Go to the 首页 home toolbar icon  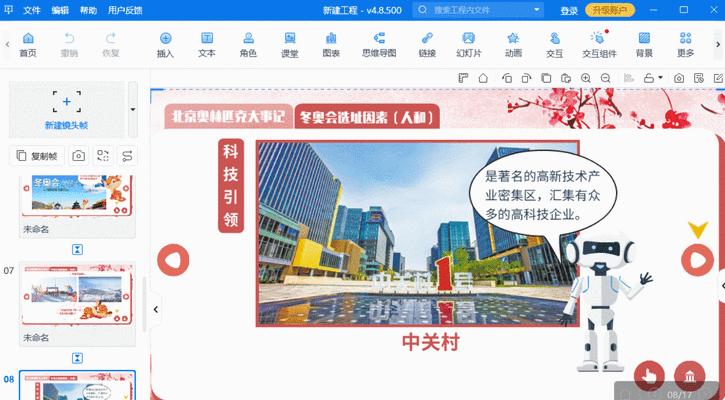28,45
